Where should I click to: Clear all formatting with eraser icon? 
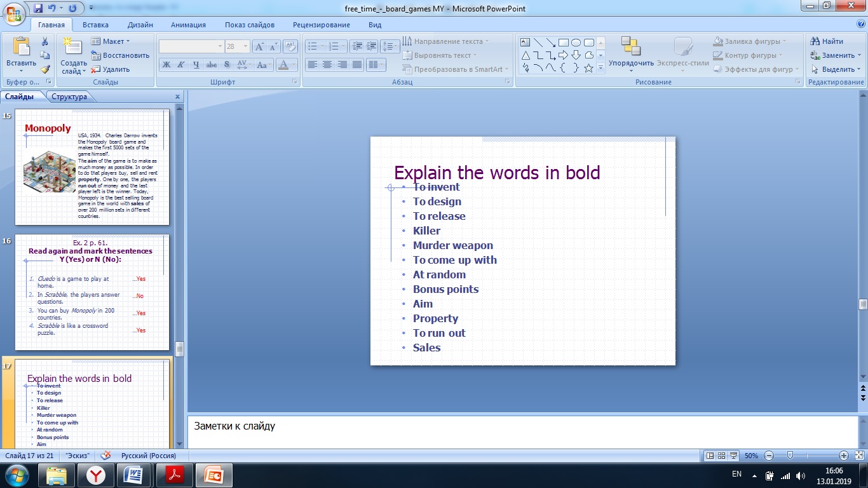coord(290,46)
